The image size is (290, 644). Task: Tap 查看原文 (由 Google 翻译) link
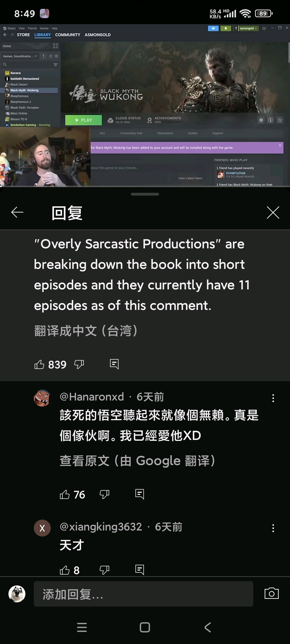pos(137,460)
